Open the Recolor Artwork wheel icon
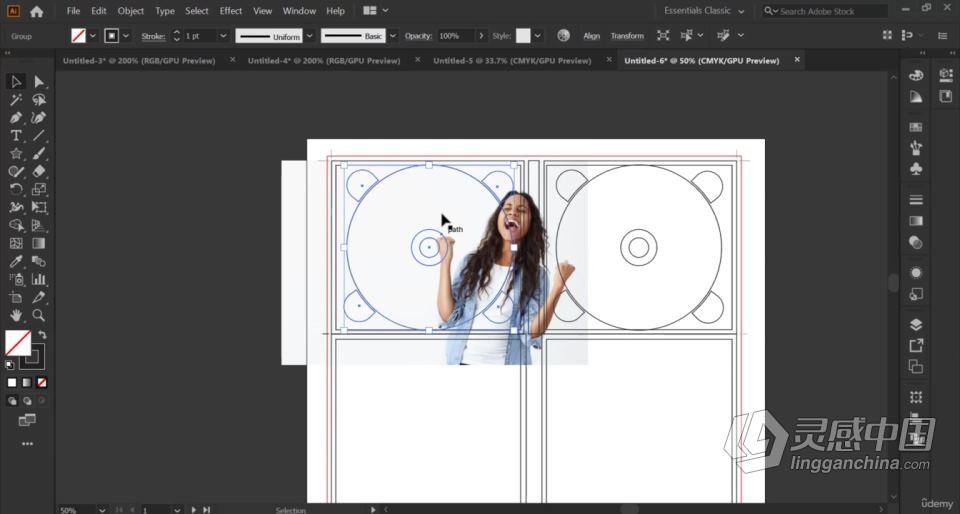Image resolution: width=960 pixels, height=514 pixels. point(563,35)
